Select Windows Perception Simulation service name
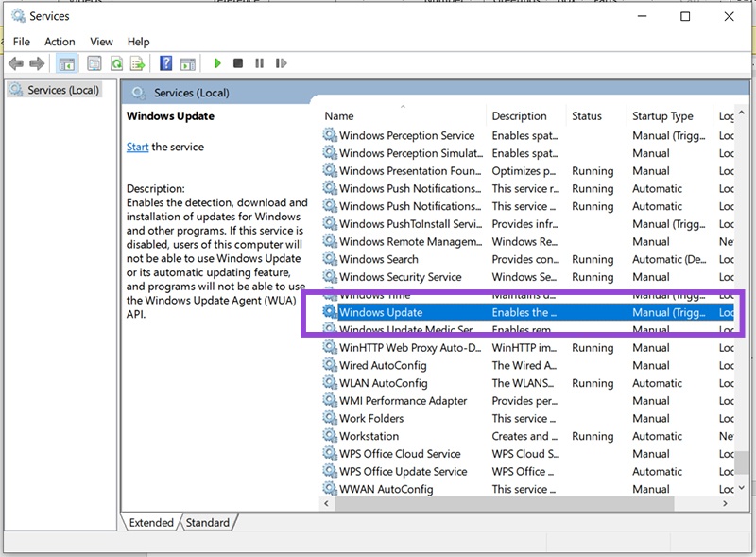The width and height of the screenshot is (756, 557). point(411,153)
